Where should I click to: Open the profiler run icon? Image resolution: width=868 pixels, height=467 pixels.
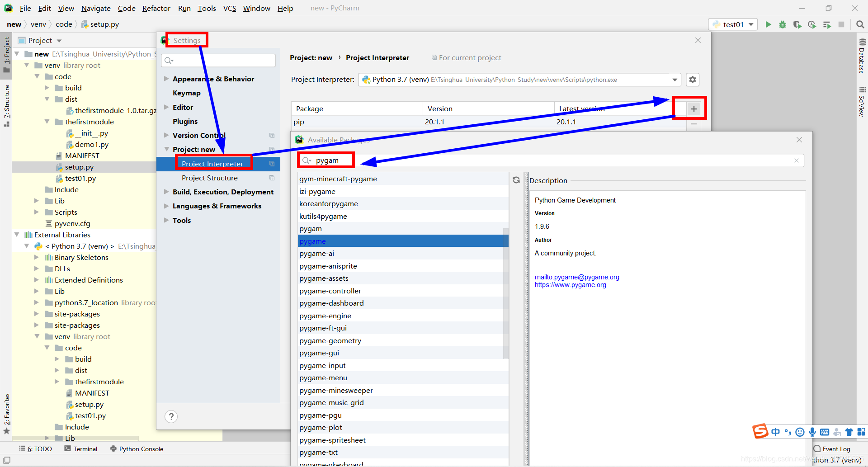point(812,24)
